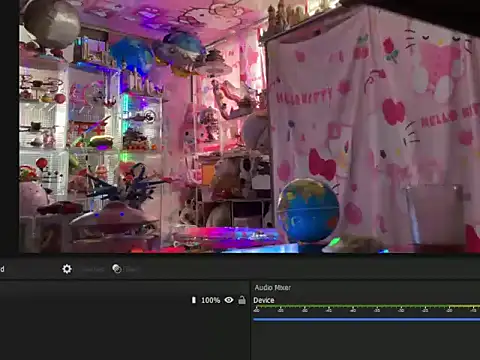The width and height of the screenshot is (480, 360).
Task: Click the black margin left of preview
Action: click(x=9, y=127)
